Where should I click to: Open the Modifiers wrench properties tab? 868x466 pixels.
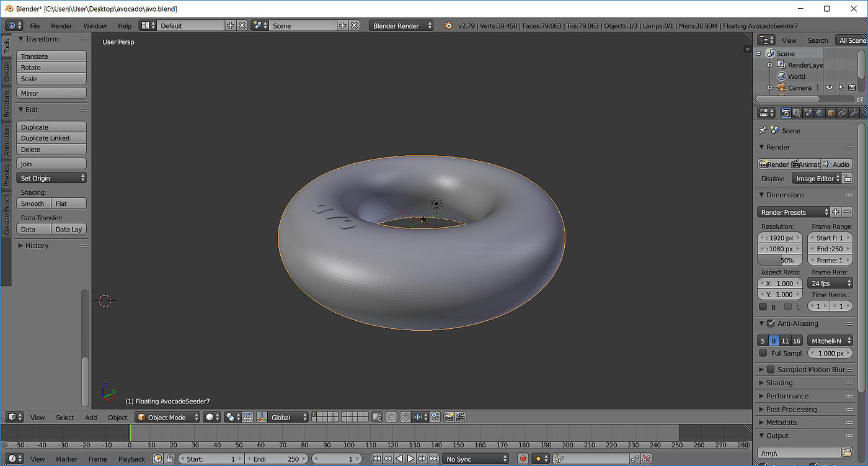coord(854,113)
